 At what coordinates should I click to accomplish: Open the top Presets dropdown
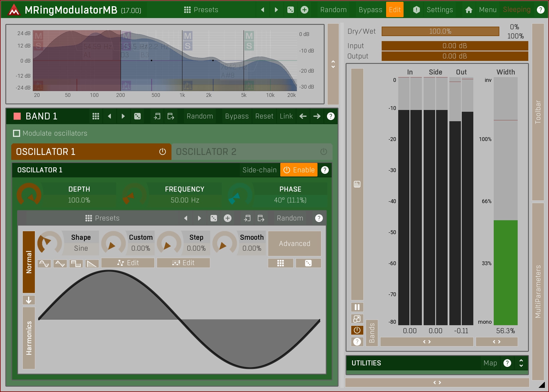click(x=201, y=10)
